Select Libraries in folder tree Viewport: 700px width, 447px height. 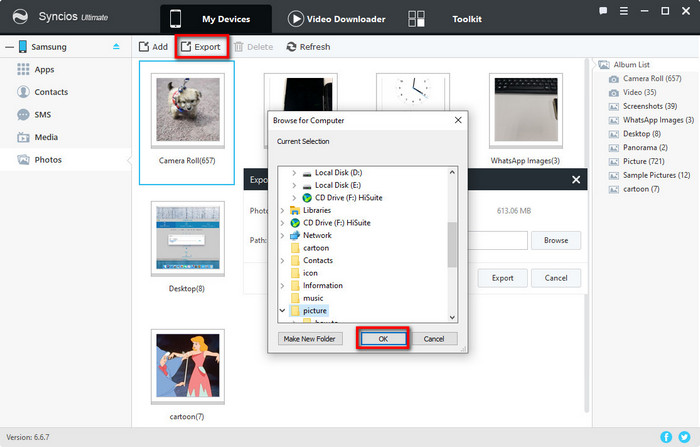pyautogui.click(x=317, y=210)
